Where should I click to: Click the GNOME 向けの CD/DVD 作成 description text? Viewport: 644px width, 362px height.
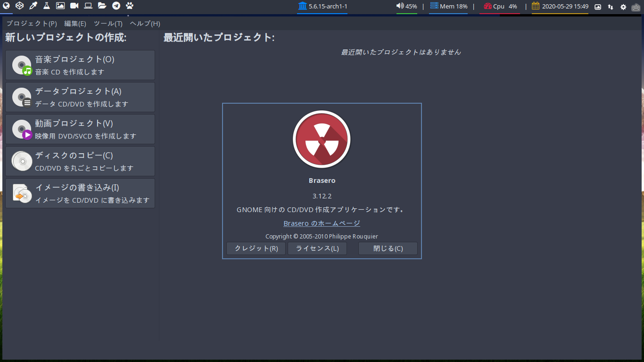(x=322, y=210)
